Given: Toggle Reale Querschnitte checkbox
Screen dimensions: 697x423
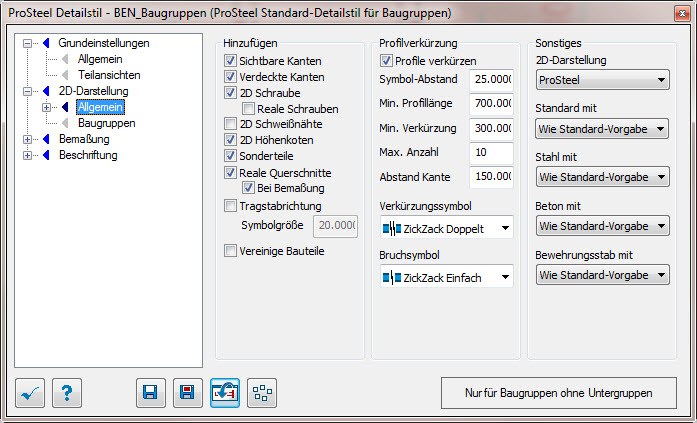Looking at the screenshot, I should (230, 172).
